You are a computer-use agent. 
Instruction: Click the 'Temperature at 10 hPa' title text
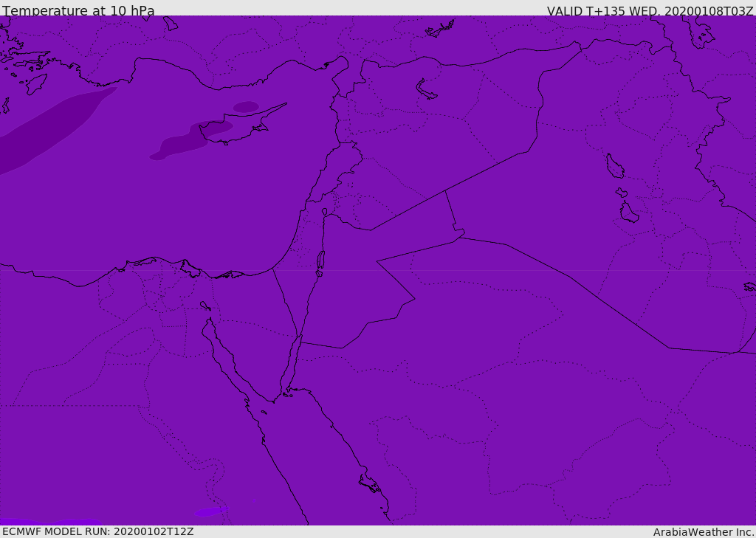(78, 10)
